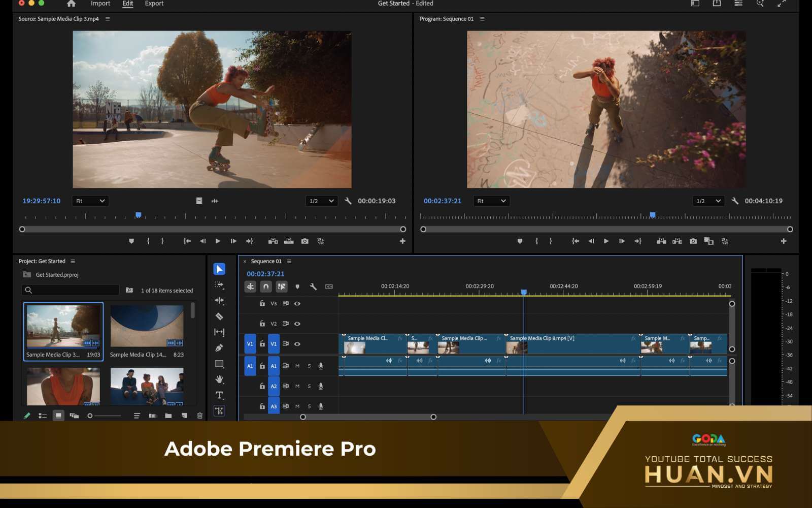812x508 pixels.
Task: Click Export Frame camera icon in Program monitor
Action: click(x=693, y=241)
